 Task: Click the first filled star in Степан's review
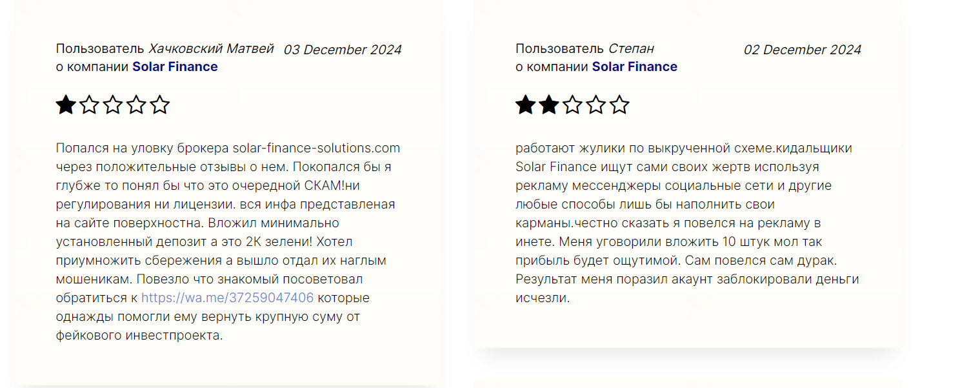pos(525,105)
